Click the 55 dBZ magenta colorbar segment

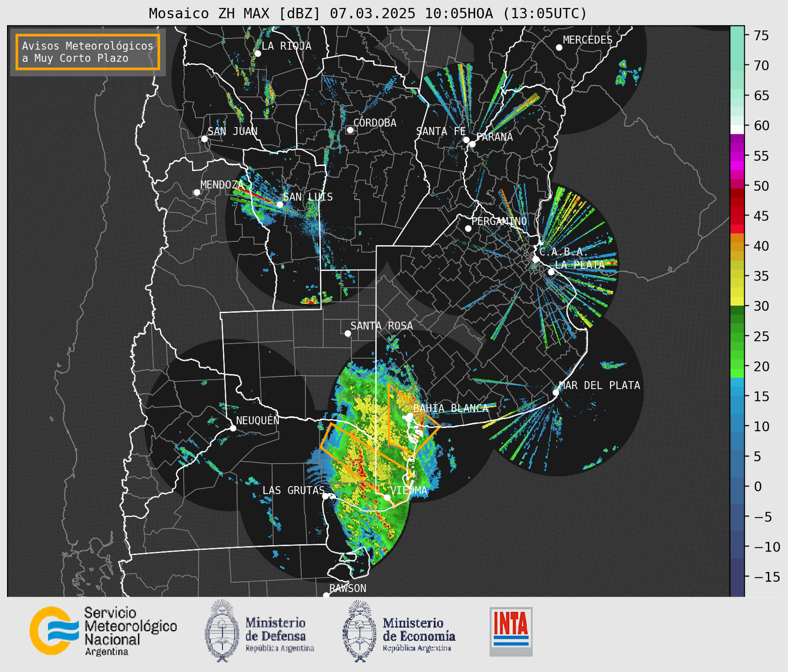click(737, 157)
